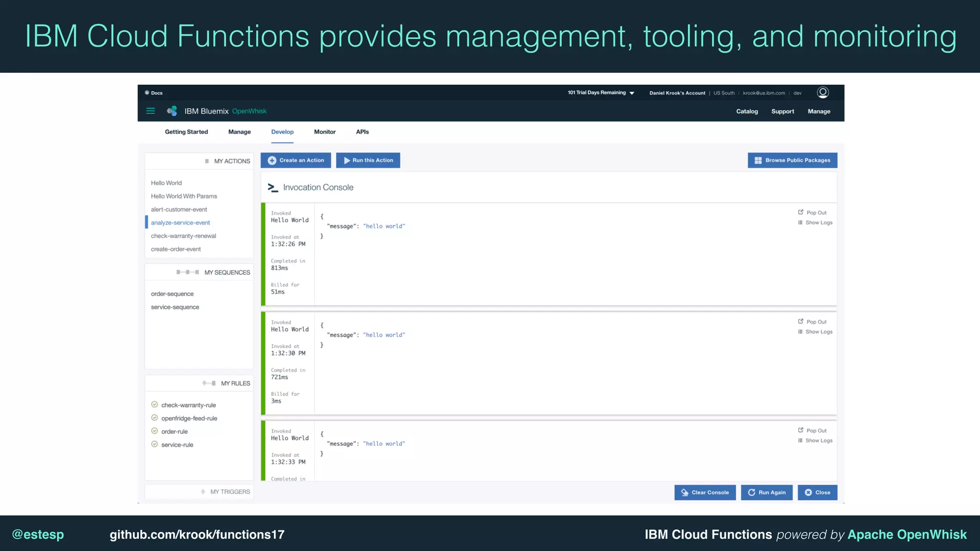Click the Clear Console button
980x551 pixels.
(705, 493)
